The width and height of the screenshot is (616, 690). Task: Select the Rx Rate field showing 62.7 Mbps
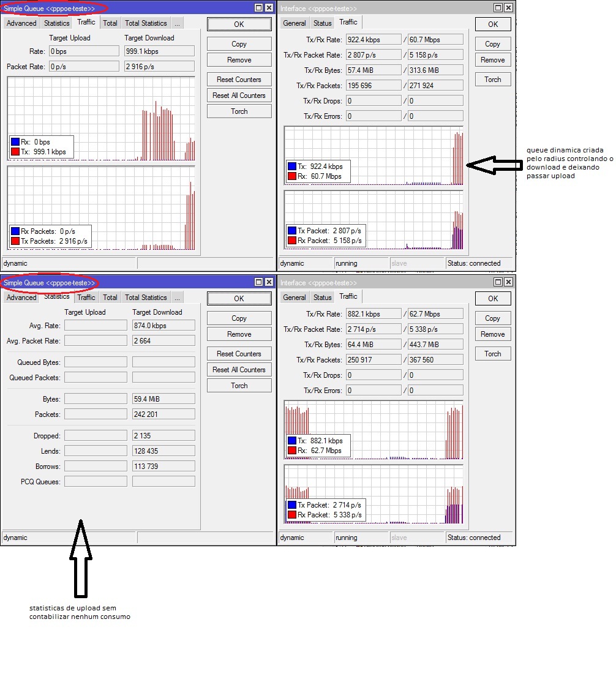pos(435,313)
